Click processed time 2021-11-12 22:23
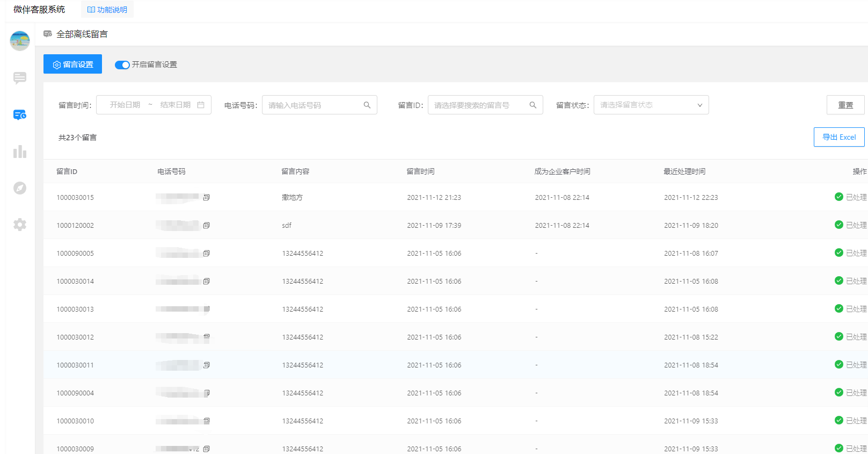 691,197
